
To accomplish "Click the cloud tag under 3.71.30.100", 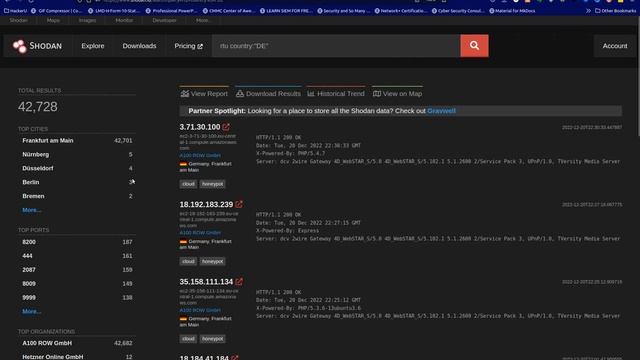I will tap(188, 184).
